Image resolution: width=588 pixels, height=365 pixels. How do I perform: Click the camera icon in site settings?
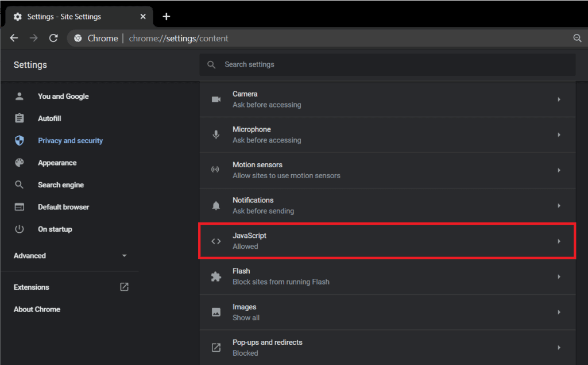[x=216, y=99]
